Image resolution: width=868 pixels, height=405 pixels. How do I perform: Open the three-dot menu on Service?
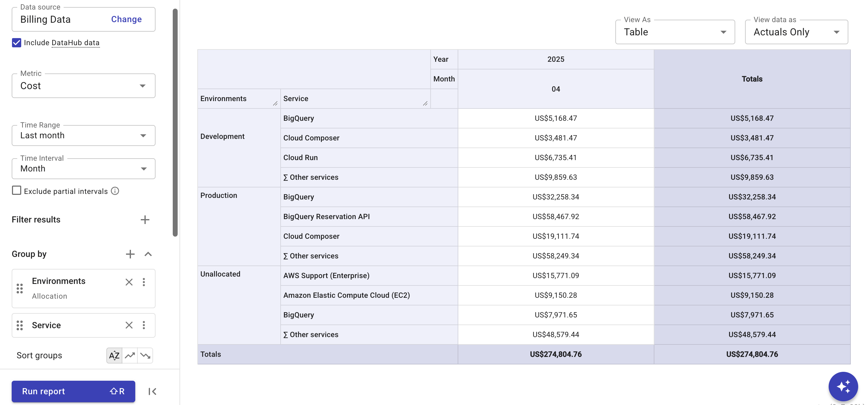144,325
